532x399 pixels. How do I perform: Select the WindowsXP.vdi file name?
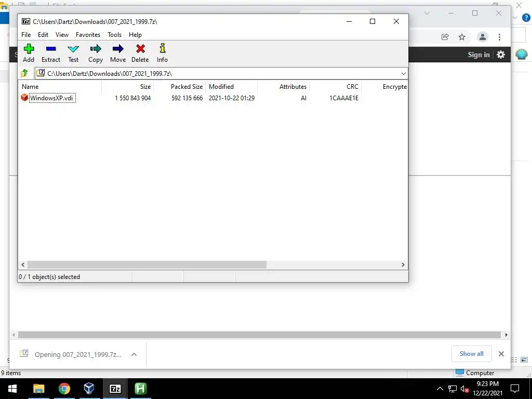(51, 98)
